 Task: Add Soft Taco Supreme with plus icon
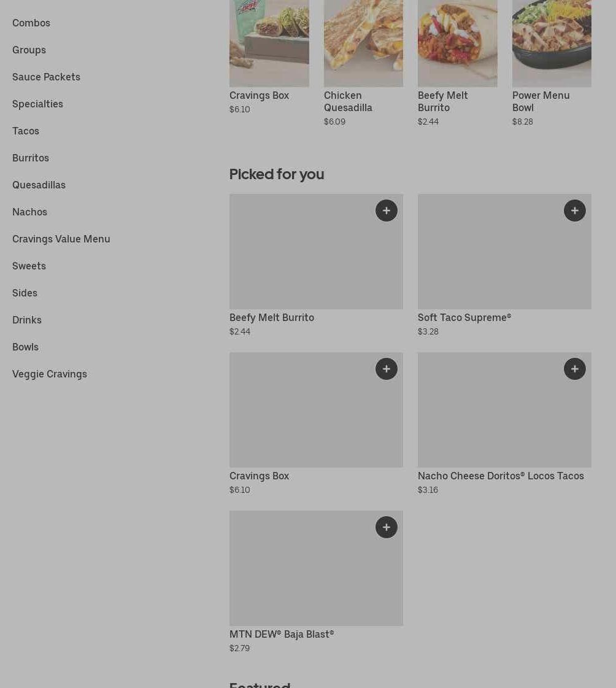[x=575, y=211]
